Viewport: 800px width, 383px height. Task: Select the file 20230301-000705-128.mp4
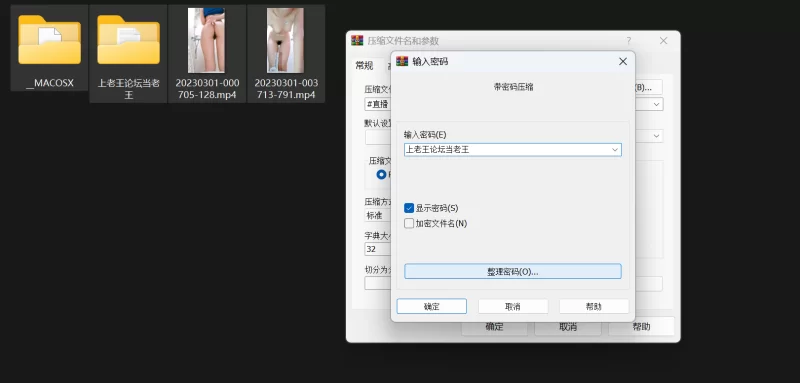(x=207, y=54)
